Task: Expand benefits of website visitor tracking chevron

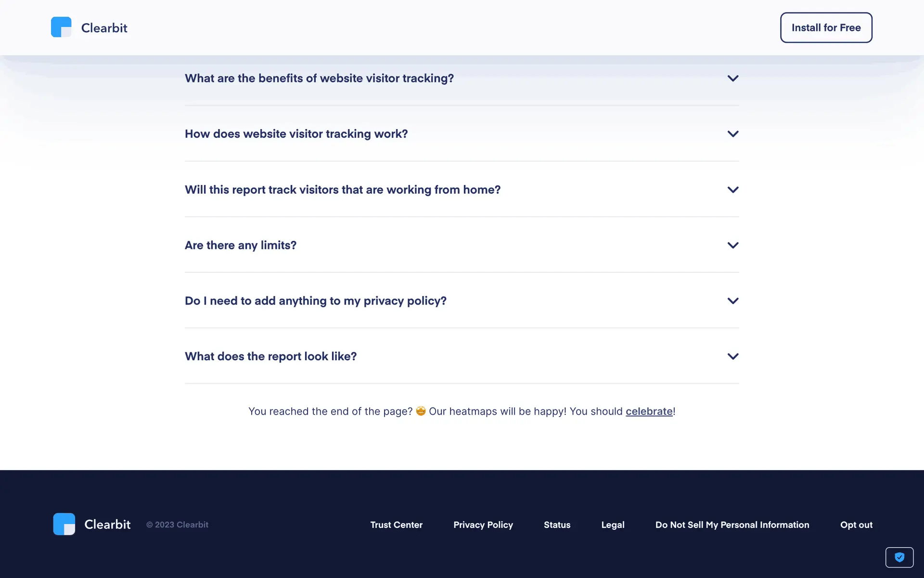Action: pos(732,79)
